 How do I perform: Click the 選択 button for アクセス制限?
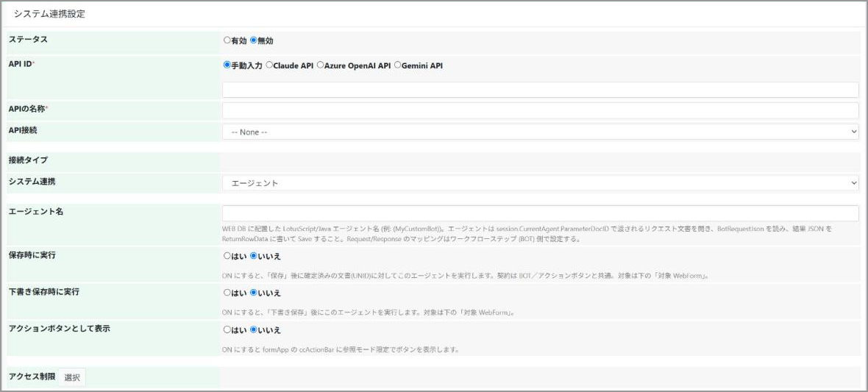tap(72, 377)
